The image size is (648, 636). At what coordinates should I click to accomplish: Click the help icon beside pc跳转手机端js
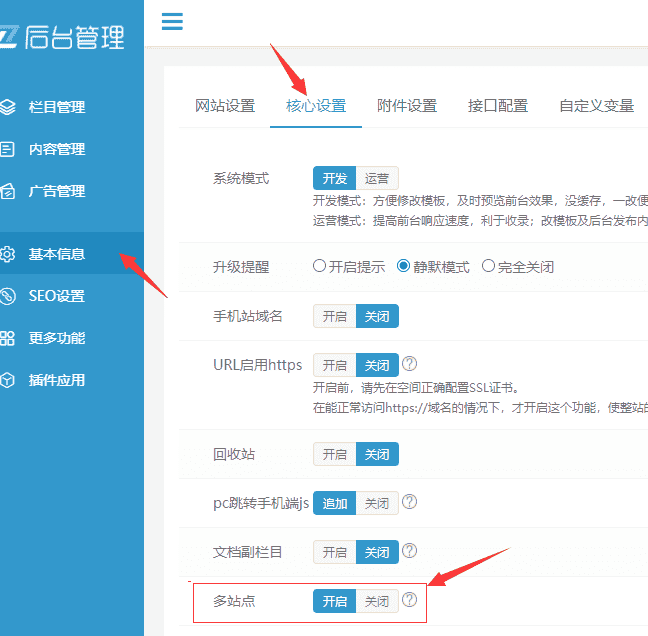coord(410,502)
